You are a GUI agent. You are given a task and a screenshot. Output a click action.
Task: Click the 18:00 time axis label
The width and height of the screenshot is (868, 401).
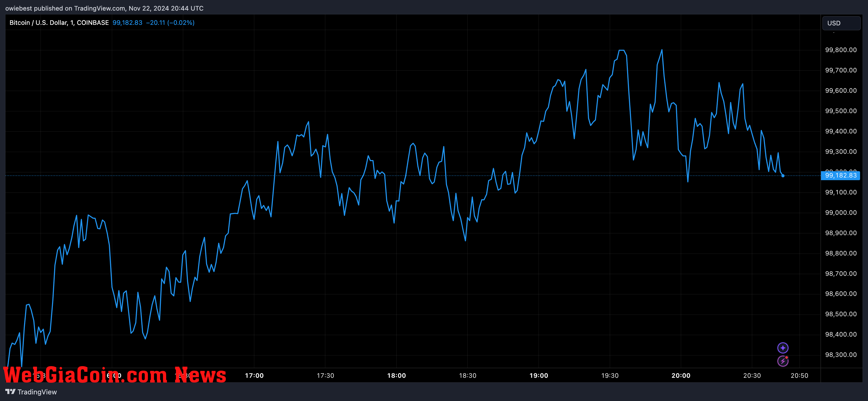click(396, 375)
